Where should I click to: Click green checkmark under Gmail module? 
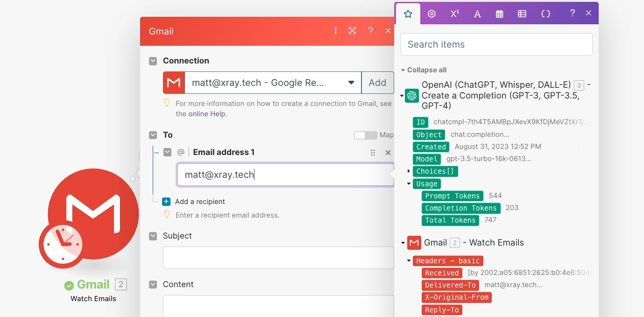point(69,285)
